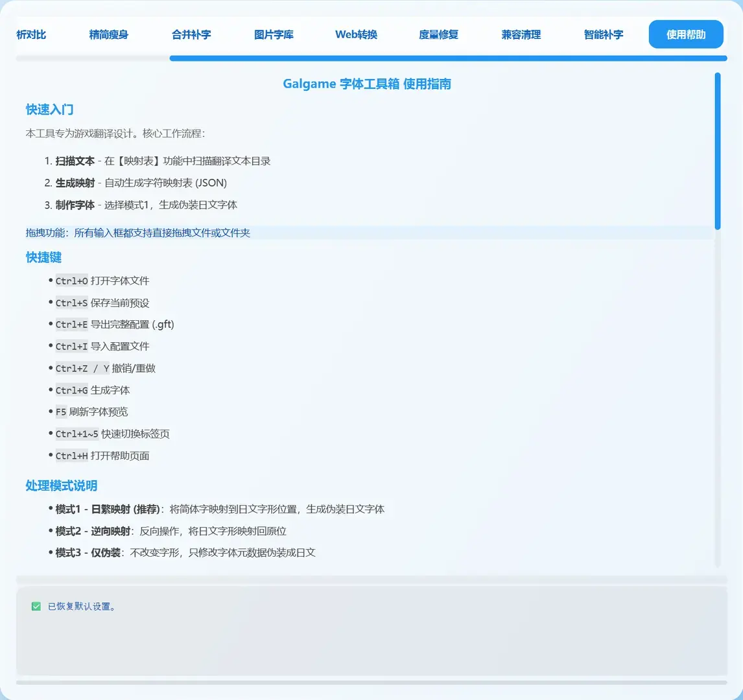Switch to the 兼容清理 tab
The width and height of the screenshot is (743, 700).
pos(521,34)
